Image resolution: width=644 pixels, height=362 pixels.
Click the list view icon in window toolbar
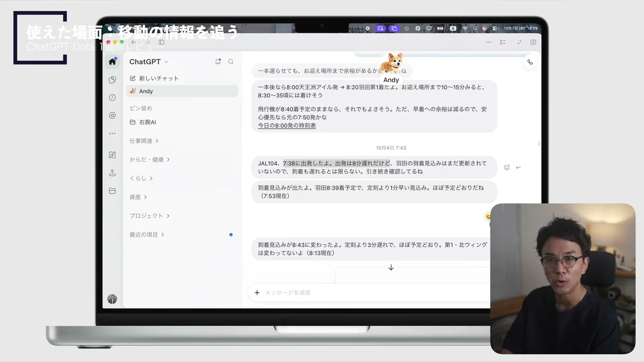click(x=503, y=42)
